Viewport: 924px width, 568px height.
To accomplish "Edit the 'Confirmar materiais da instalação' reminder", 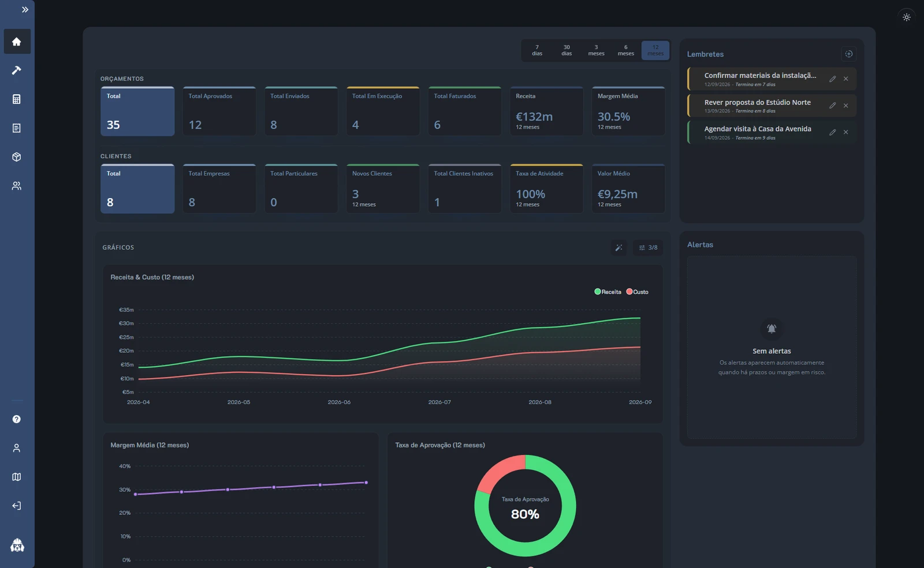I will point(833,79).
